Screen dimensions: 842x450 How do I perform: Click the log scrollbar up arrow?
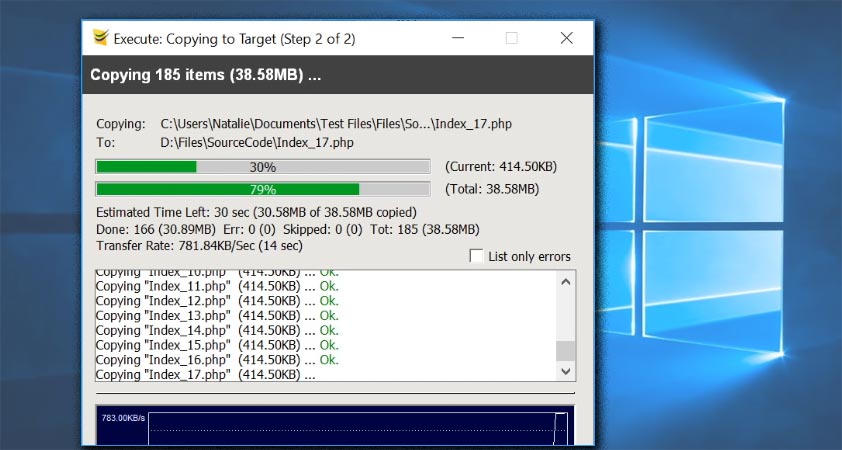coord(566,282)
